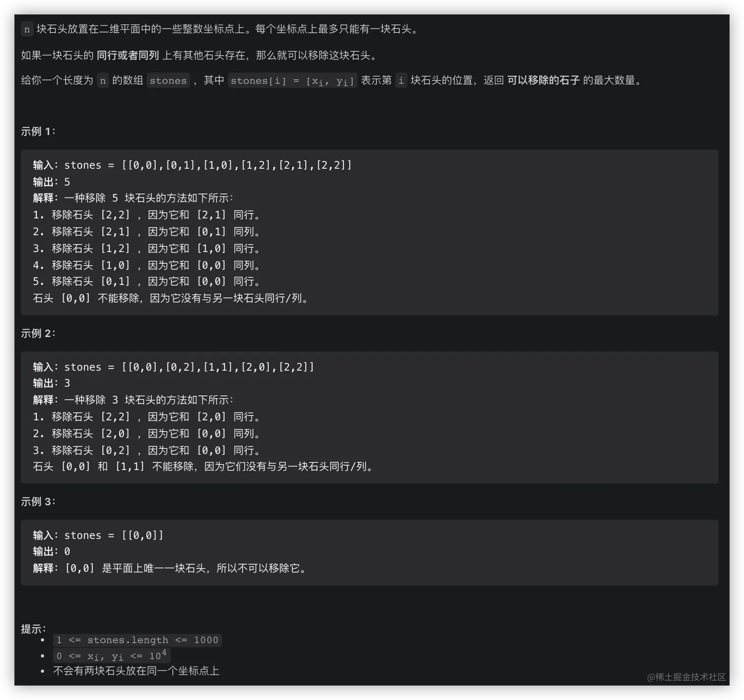The height and width of the screenshot is (700, 744).
Task: Click the inline code "stones" in the third paragraph
Action: [x=168, y=81]
